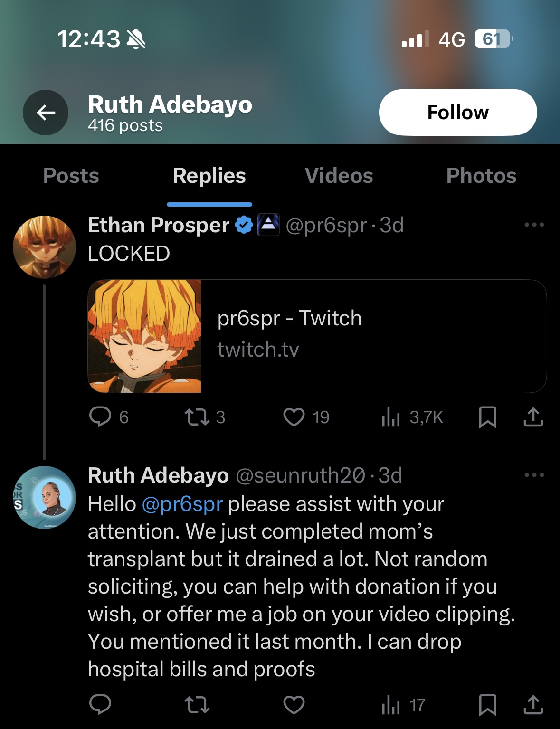Open Ethan Prosper's profile avatar
Viewport: 560px width, 729px height.
44,246
